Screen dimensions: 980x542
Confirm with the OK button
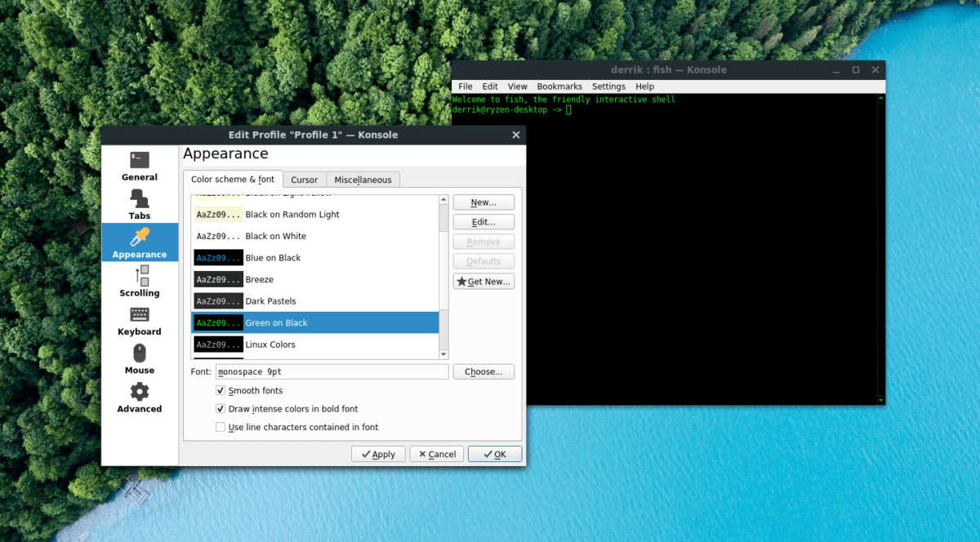495,454
